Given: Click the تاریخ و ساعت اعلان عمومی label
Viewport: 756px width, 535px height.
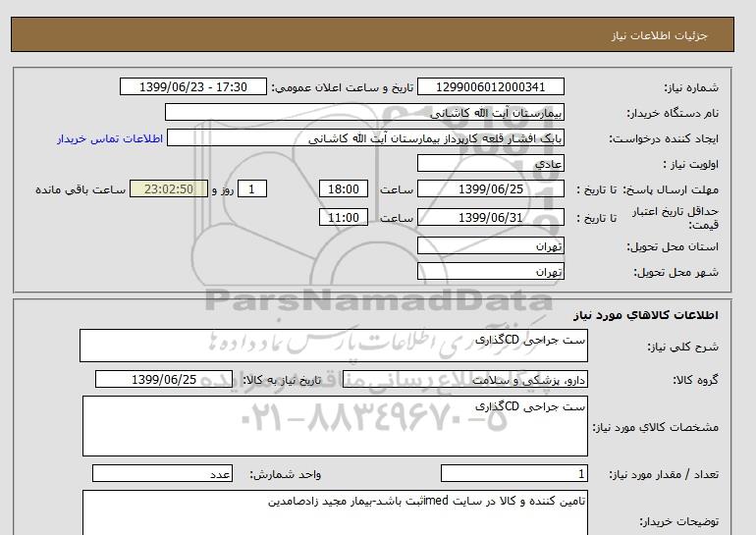Looking at the screenshot, I should click(343, 87).
